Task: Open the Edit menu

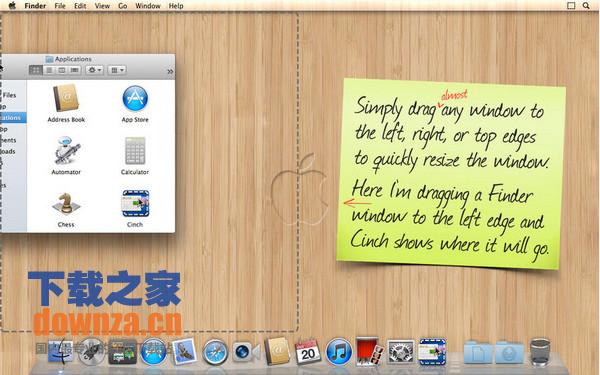Action: [x=80, y=6]
